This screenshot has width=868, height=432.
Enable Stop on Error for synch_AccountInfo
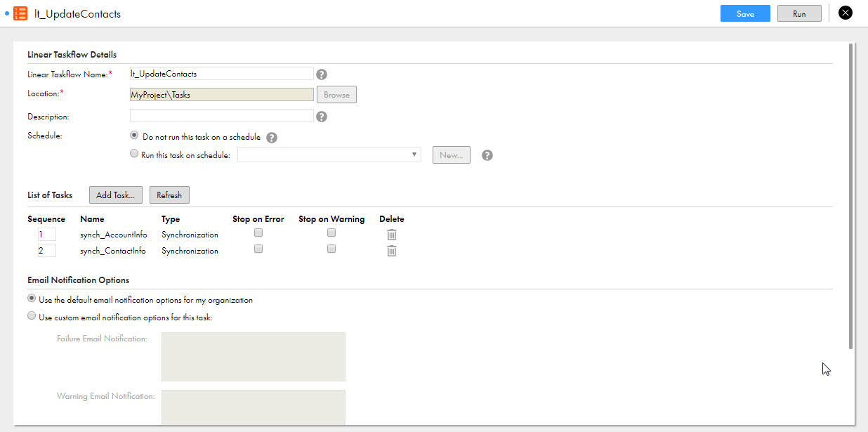258,233
